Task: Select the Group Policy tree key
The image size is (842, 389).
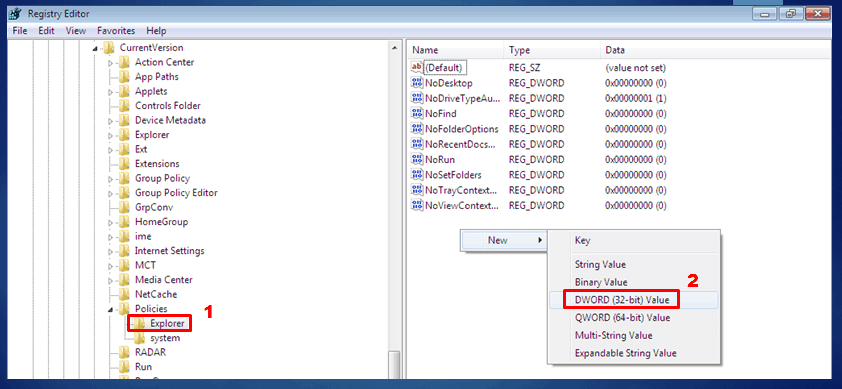Action: (162, 178)
